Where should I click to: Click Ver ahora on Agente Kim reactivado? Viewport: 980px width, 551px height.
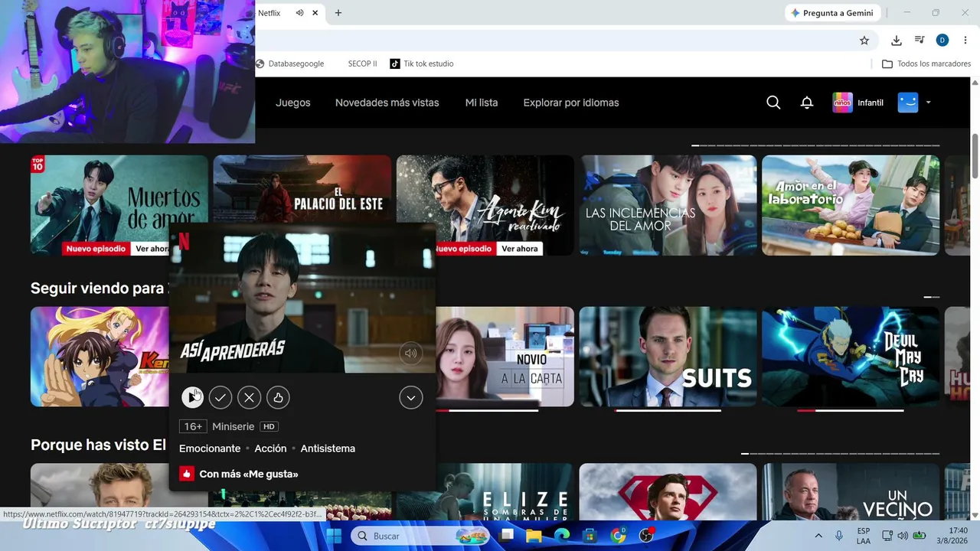pyautogui.click(x=520, y=249)
